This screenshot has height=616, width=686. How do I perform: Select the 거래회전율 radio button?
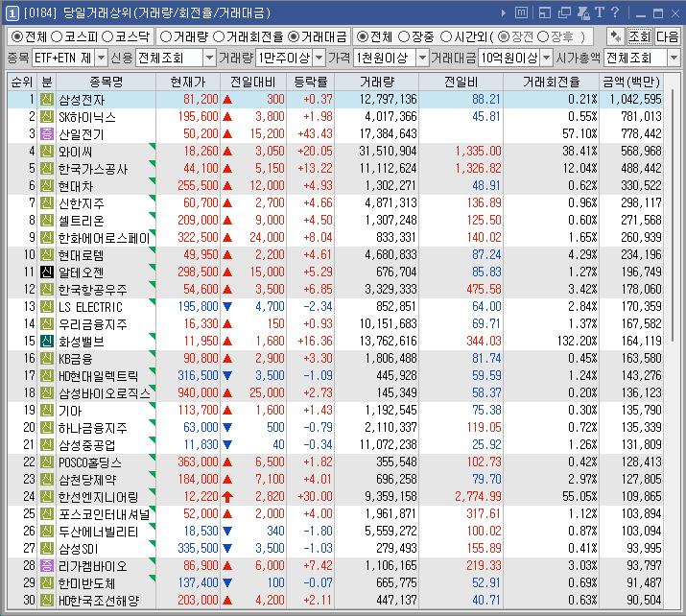[x=219, y=36]
